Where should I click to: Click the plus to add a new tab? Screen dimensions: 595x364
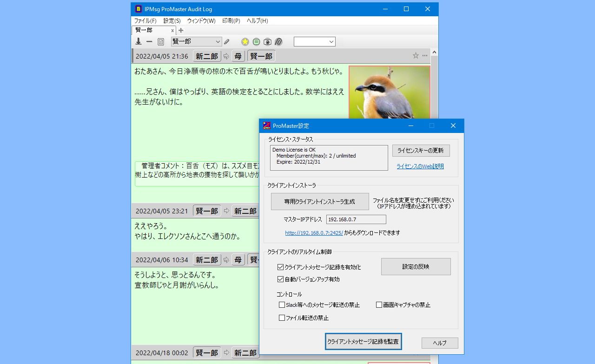point(180,30)
